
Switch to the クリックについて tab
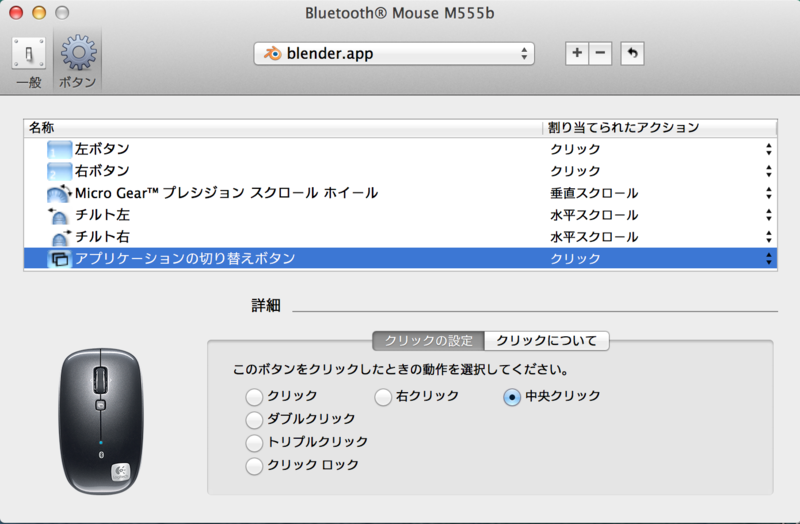coord(546,341)
